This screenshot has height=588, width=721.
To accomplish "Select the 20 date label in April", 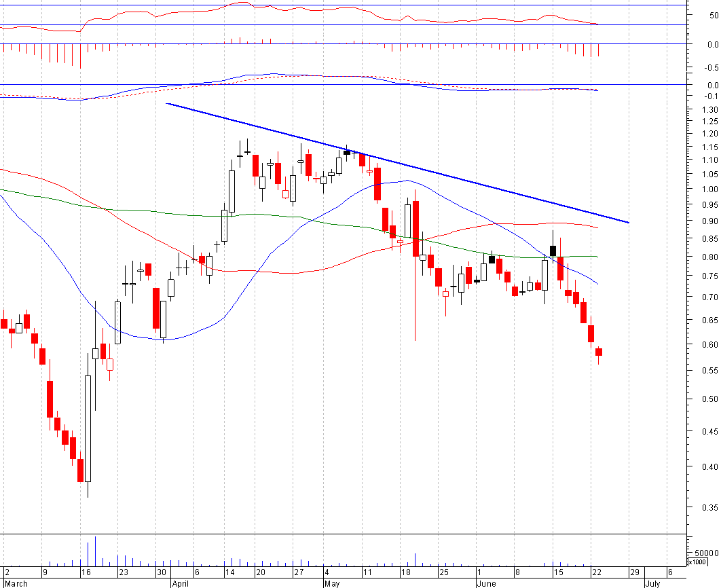I will [x=261, y=572].
